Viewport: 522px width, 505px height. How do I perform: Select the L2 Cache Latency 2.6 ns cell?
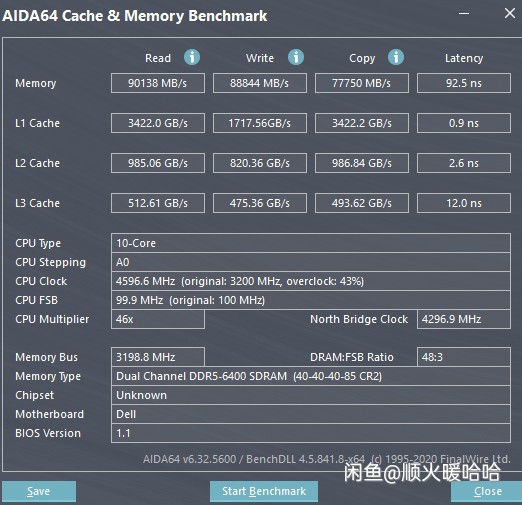[464, 163]
